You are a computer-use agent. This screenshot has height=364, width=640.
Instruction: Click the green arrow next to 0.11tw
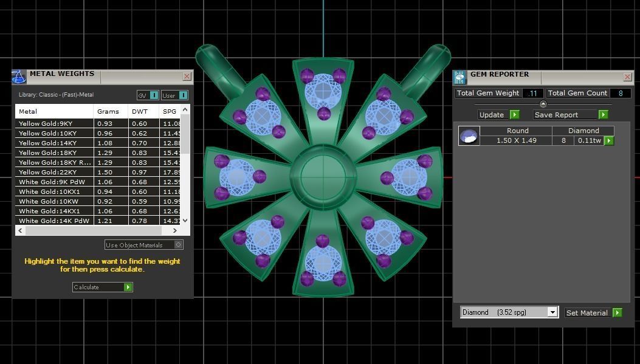[609, 140]
